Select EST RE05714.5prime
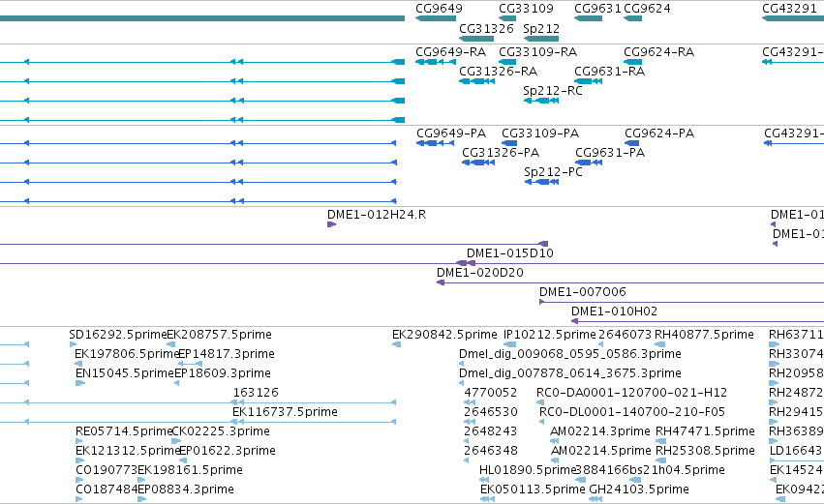 click(124, 431)
